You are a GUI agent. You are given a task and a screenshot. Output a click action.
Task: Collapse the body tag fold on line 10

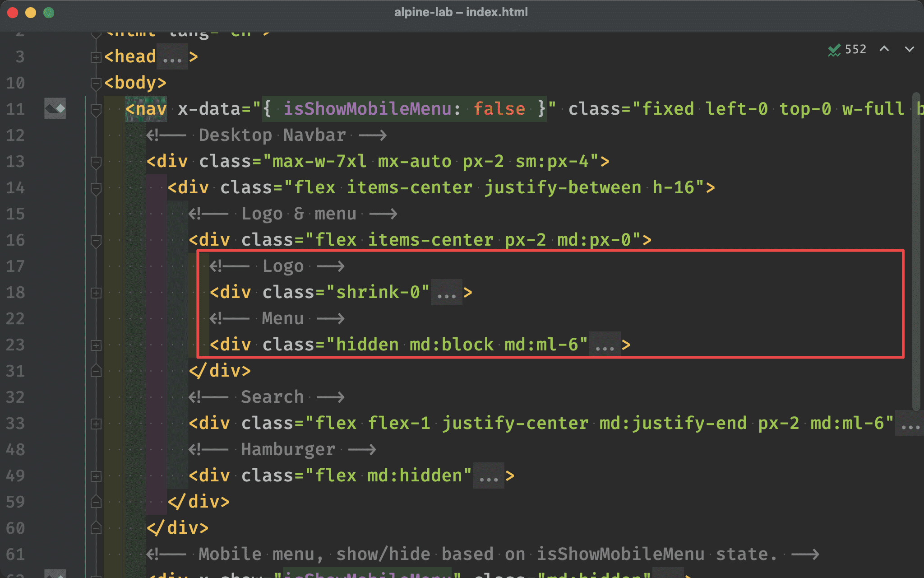(x=96, y=84)
